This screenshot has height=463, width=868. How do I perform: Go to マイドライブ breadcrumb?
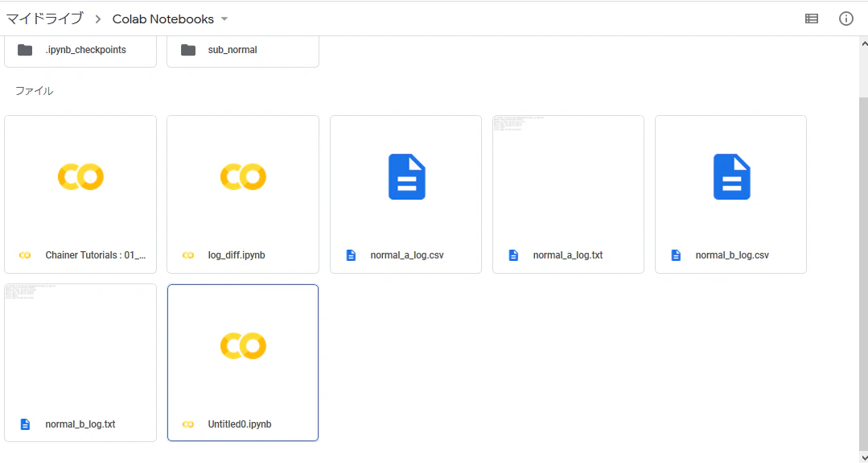[x=44, y=19]
